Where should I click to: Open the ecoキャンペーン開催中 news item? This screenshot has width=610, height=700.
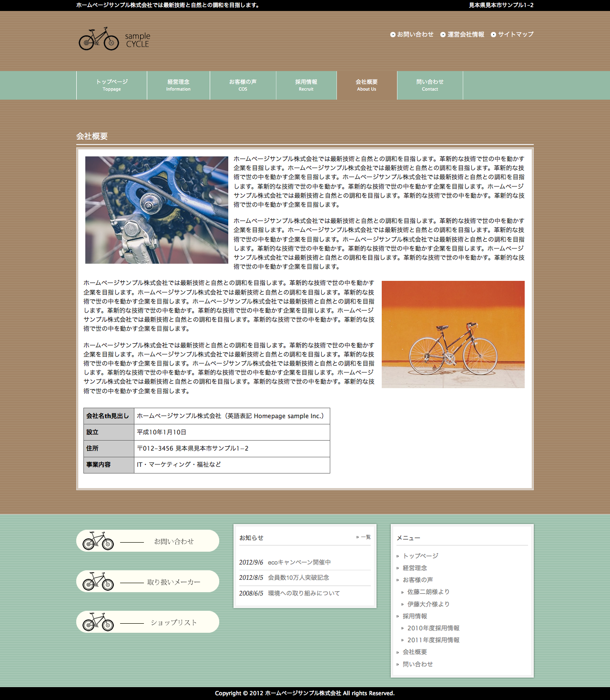[299, 562]
